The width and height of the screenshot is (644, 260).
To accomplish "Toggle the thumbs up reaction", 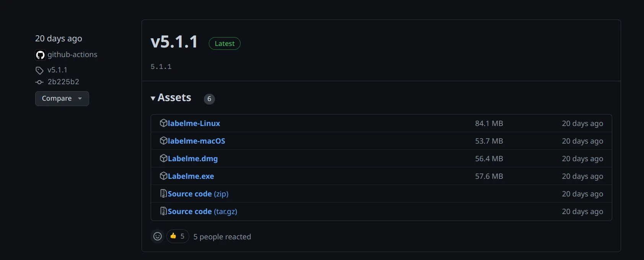I will 177,236.
